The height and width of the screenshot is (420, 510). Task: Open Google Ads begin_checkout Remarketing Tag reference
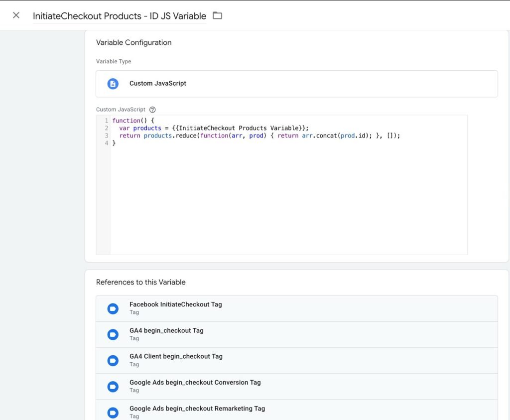click(x=297, y=410)
